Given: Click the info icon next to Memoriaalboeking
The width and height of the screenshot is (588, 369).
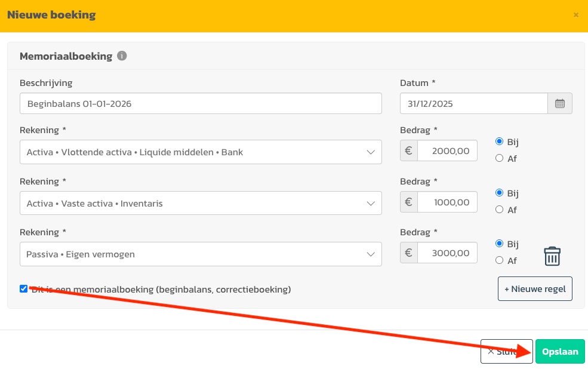Looking at the screenshot, I should [122, 56].
